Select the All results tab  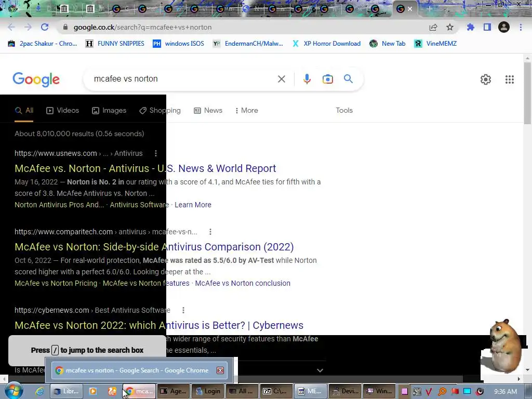24,111
